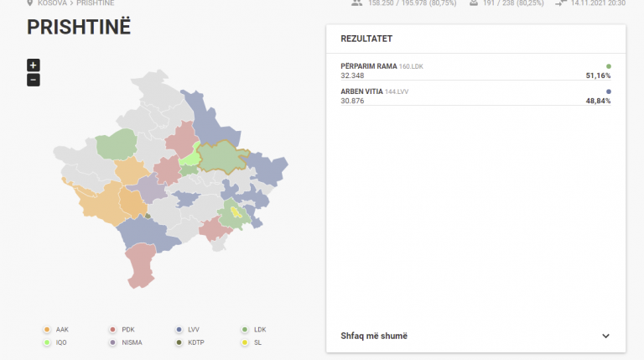Click the voters turnout people icon

coord(356,3)
